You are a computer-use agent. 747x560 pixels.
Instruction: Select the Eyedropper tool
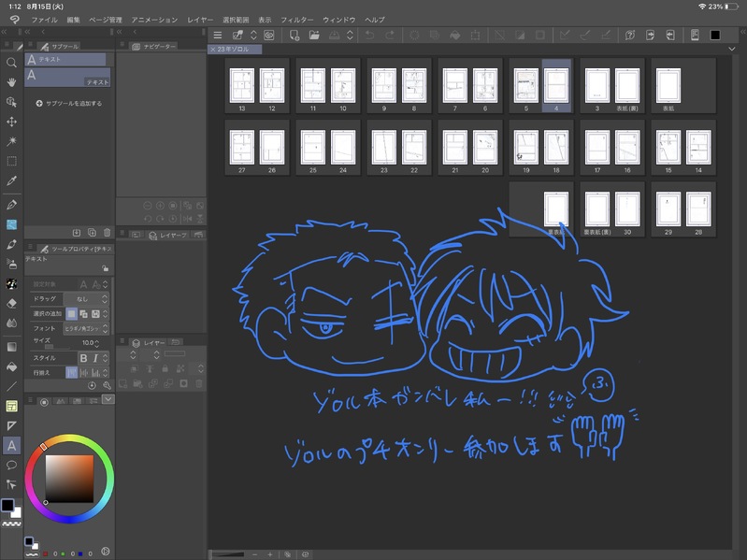pos(11,180)
